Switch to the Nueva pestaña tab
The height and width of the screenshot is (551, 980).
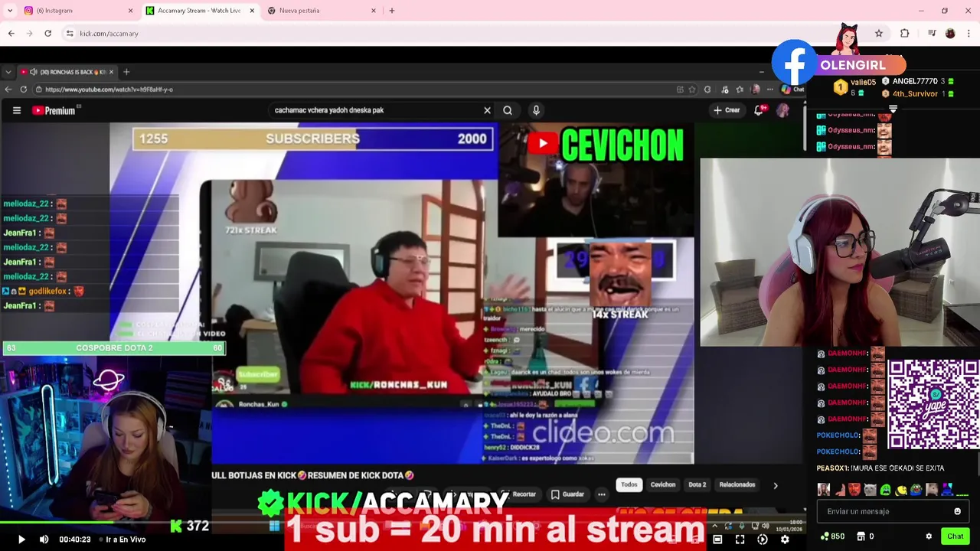point(322,11)
